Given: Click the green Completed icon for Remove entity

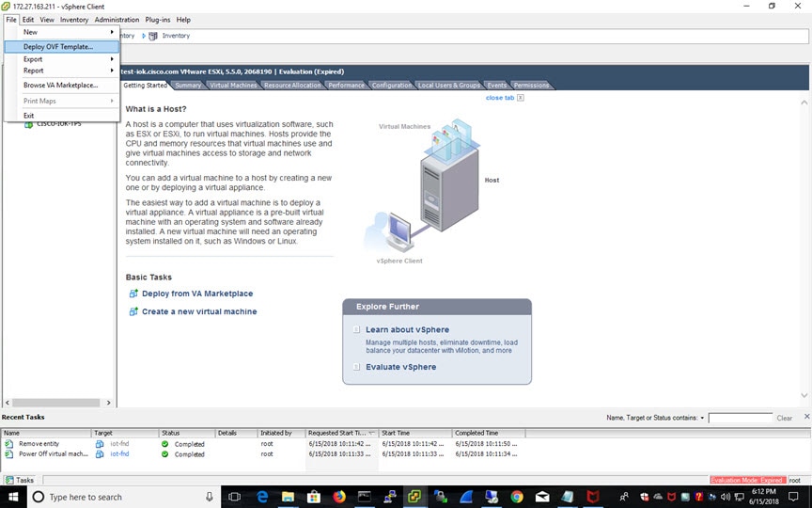Looking at the screenshot, I should [x=164, y=444].
